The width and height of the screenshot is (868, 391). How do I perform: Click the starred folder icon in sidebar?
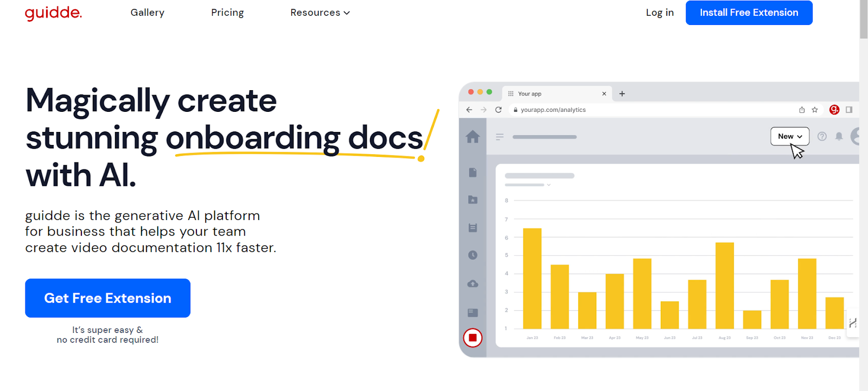point(473,200)
